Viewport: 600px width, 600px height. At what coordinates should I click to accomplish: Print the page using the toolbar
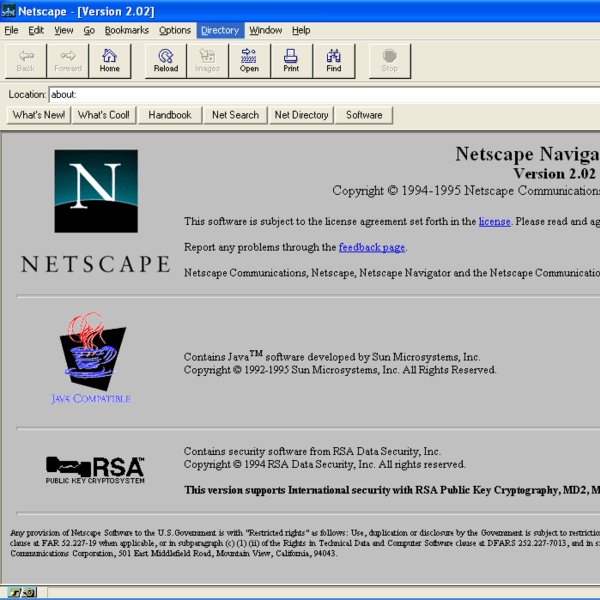(x=291, y=60)
